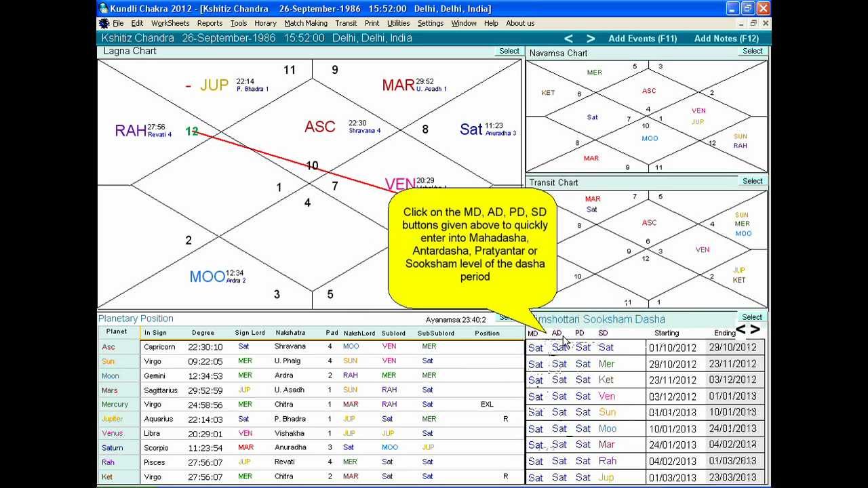This screenshot has height=488, width=868.
Task: Select the Sun row planet label
Action: (x=108, y=361)
